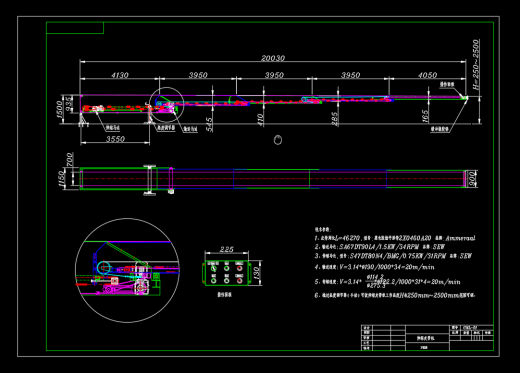520x373 pixels.
Task: Click the 4130 segment dimension
Action: click(120, 75)
